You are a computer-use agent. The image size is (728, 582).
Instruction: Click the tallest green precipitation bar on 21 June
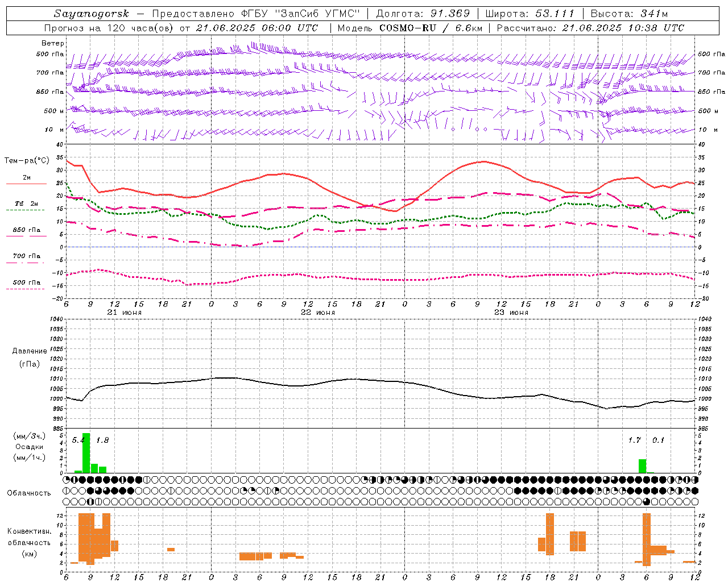pyautogui.click(x=86, y=453)
